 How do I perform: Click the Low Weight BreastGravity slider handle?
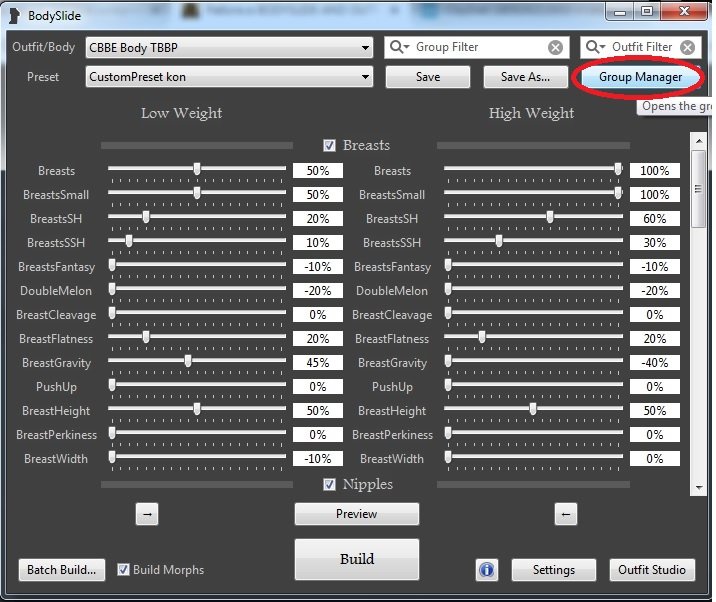(x=188, y=362)
